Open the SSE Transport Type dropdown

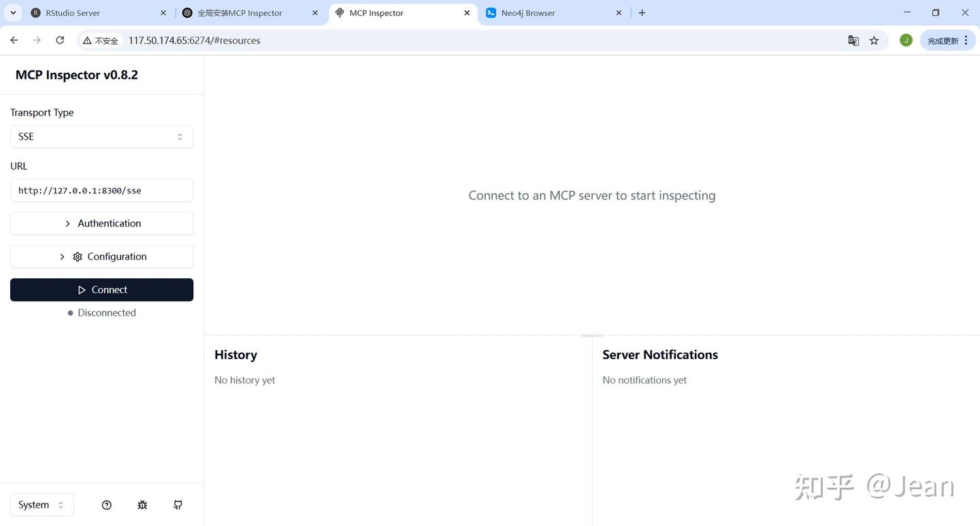101,136
